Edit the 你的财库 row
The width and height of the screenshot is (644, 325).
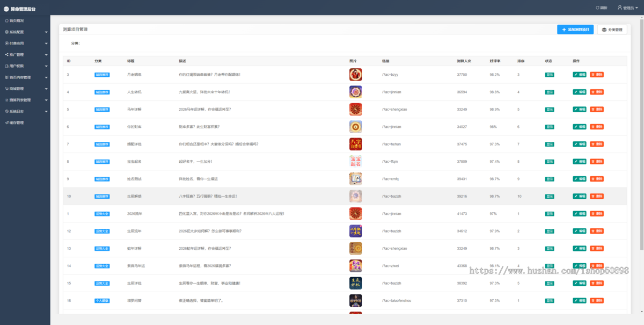coord(580,127)
